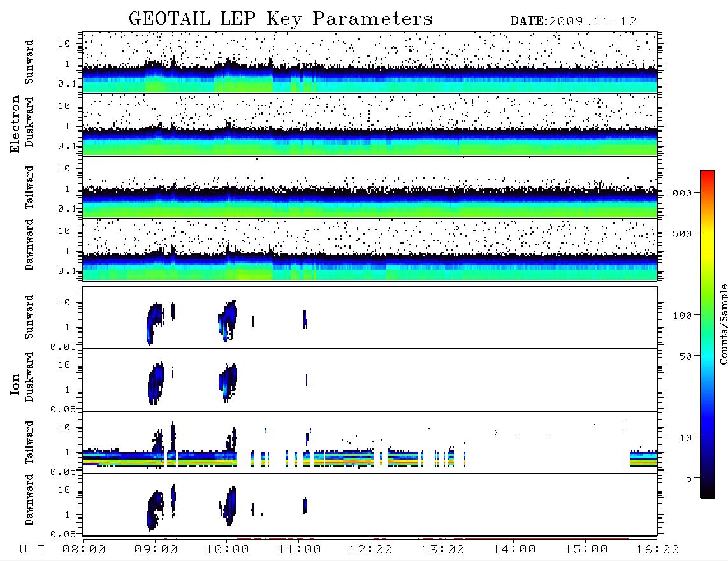Click the Electron "Duskward" panel label
This screenshot has height=561, width=728.
pos(29,122)
